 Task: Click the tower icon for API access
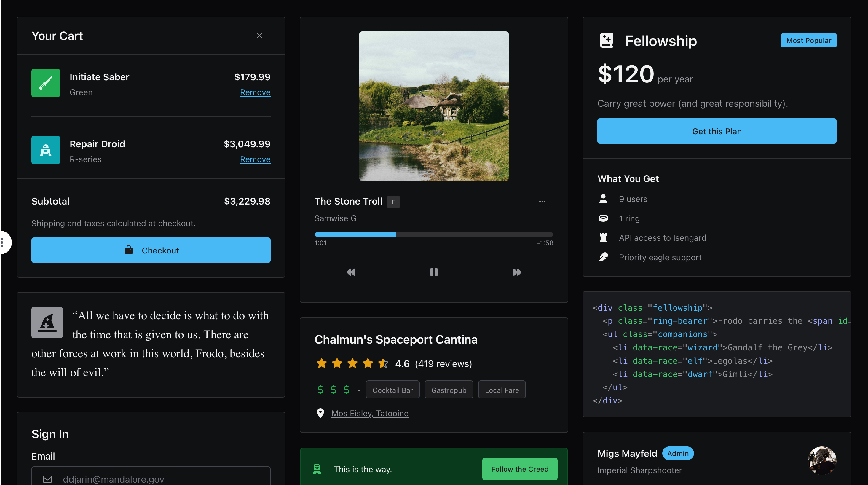603,238
